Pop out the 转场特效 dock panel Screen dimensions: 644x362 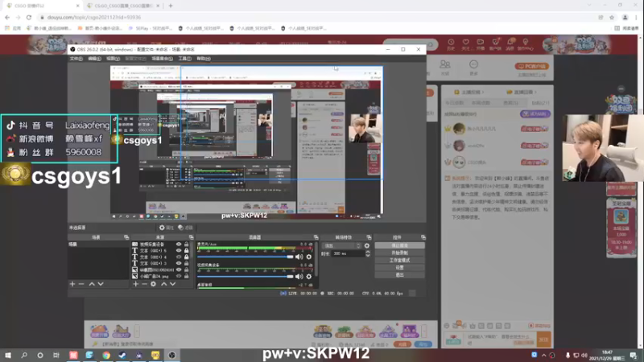[369, 237]
